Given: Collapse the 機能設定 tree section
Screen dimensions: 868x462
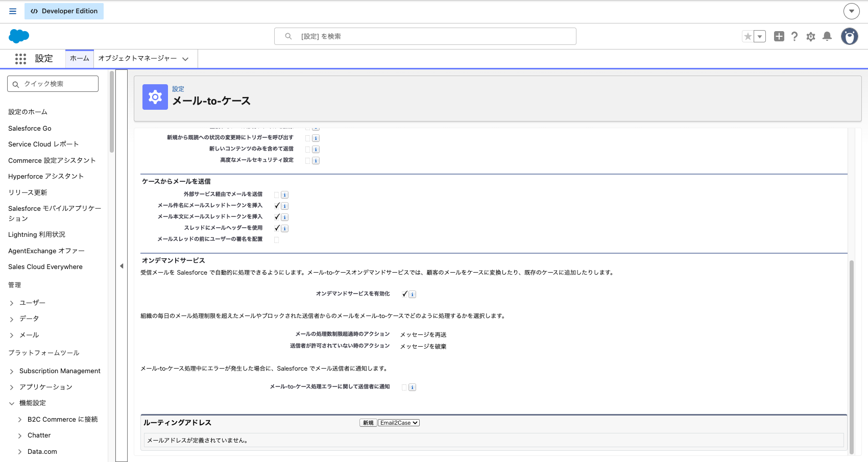Looking at the screenshot, I should 12,403.
